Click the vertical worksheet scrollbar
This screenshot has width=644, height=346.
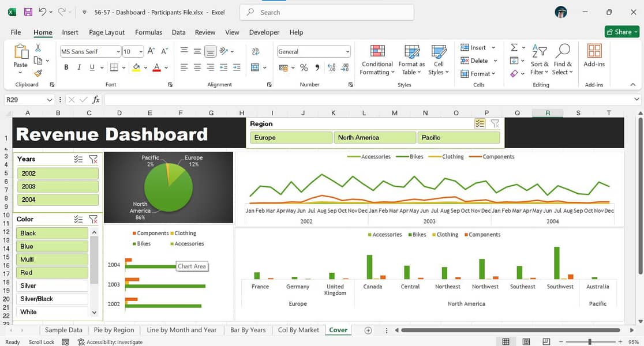tap(641, 196)
